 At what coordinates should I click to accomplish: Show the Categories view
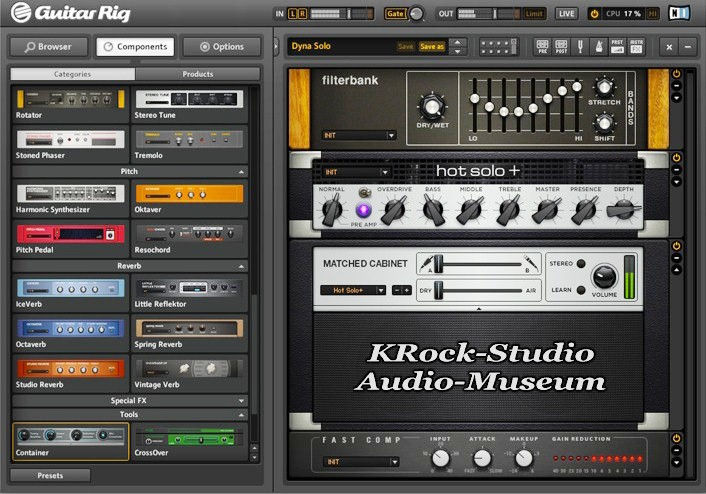[72, 74]
